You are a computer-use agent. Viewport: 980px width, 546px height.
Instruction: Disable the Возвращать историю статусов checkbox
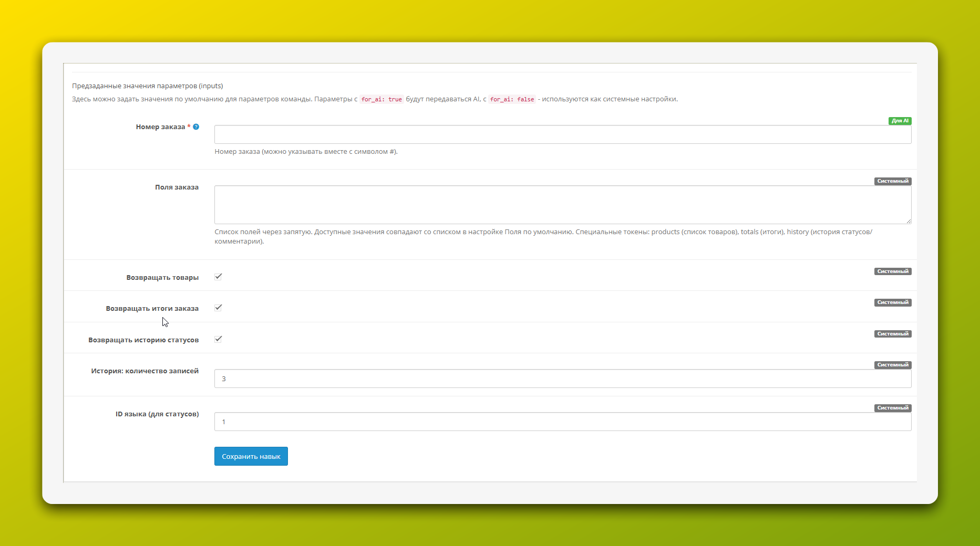point(218,339)
